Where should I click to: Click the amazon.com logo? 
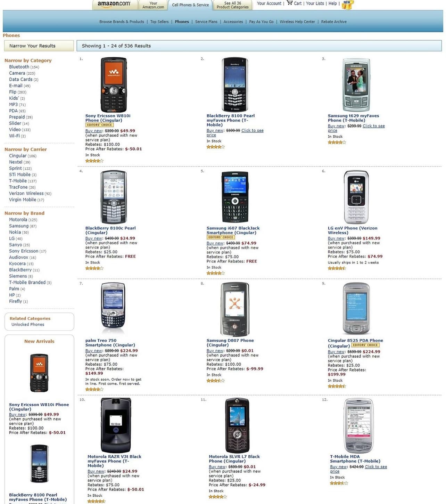(114, 4)
